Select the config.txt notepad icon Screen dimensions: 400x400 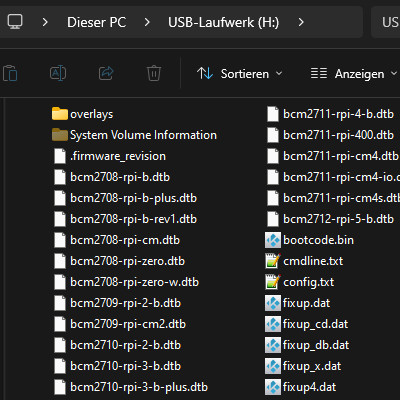coord(273,282)
